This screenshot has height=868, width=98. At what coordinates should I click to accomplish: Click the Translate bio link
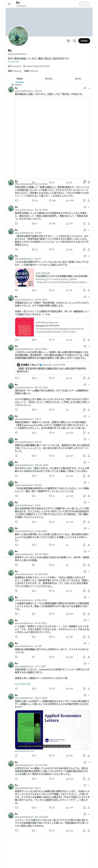[14, 62]
